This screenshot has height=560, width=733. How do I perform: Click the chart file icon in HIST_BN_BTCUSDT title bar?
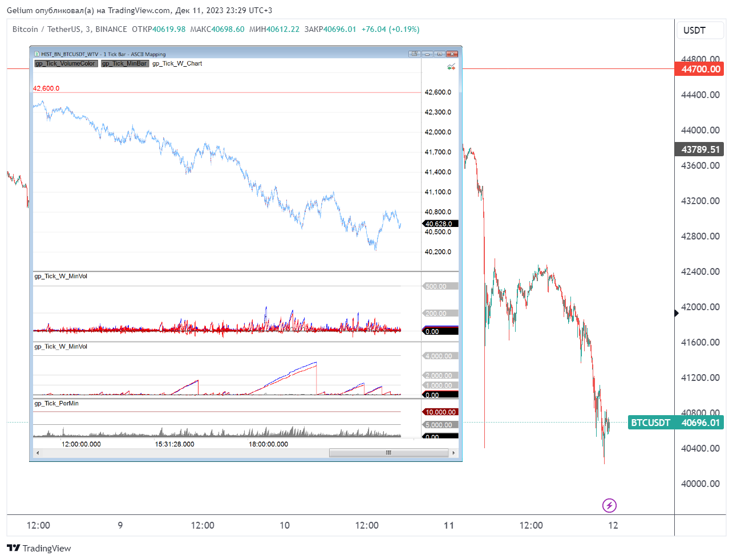[37, 54]
